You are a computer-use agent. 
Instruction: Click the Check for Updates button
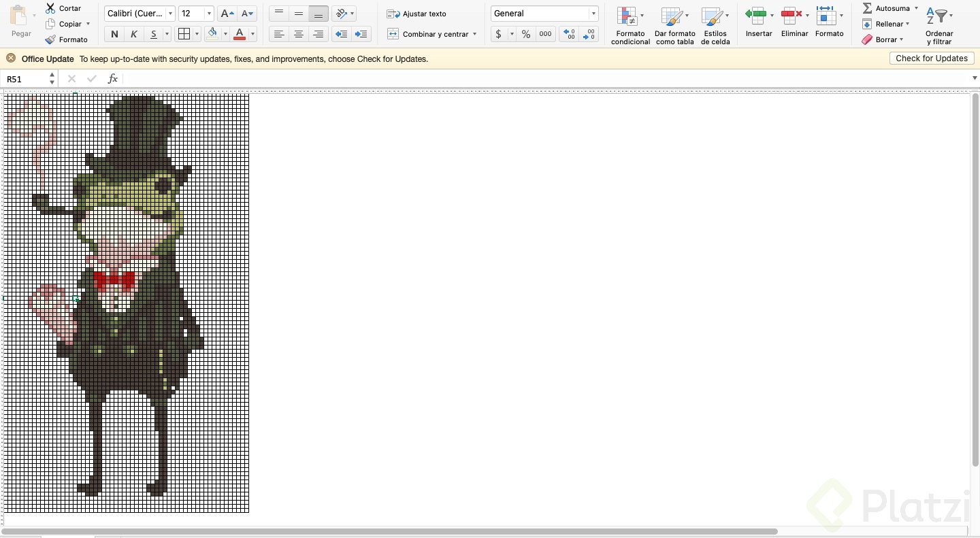coord(932,58)
